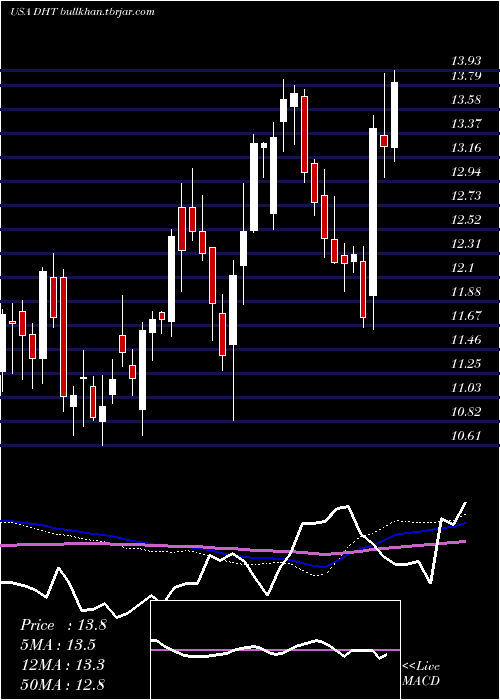This screenshot has height=700, width=500.
Task: Click the 13.58 price level label
Action: pos(466,100)
